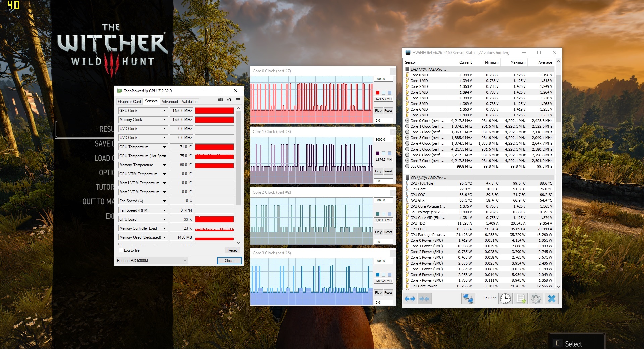644x349 pixels.
Task: Select Core 7 Clock row in HWiNFO
Action: pos(479,161)
